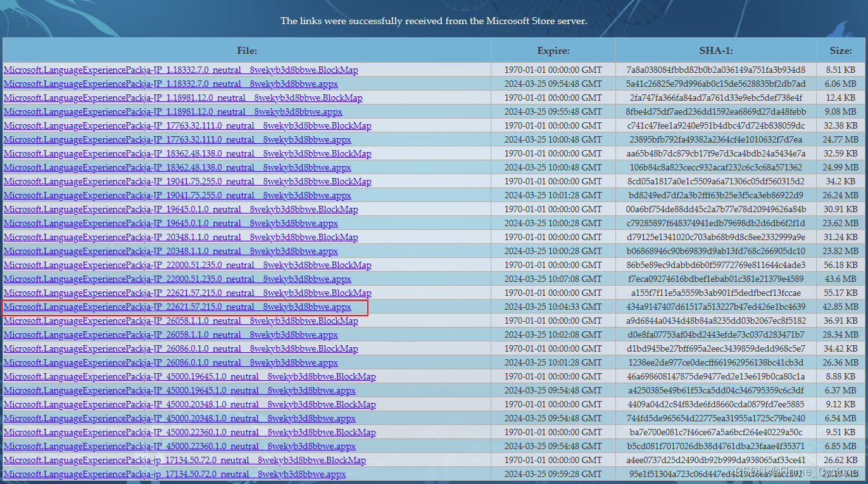The height and width of the screenshot is (484, 868).
Task: Download the 22621.57.215.0 appx package
Action: click(177, 307)
